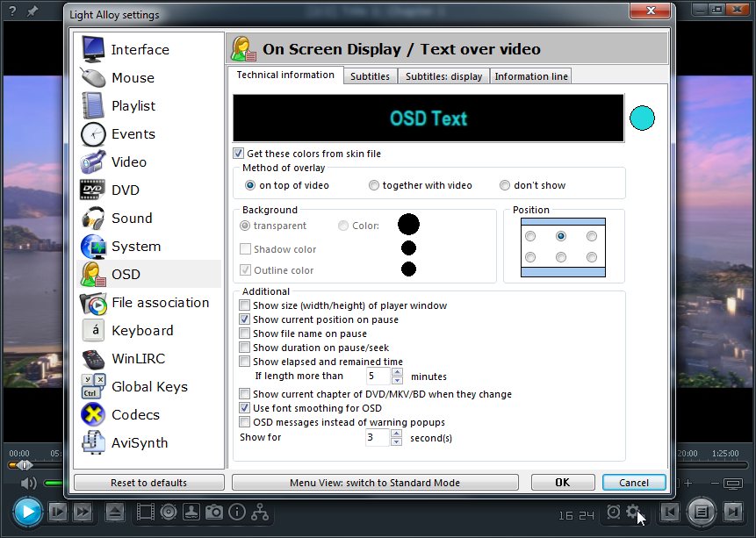The width and height of the screenshot is (756, 538).
Task: Click the eject/open file icon in player
Action: [115, 512]
